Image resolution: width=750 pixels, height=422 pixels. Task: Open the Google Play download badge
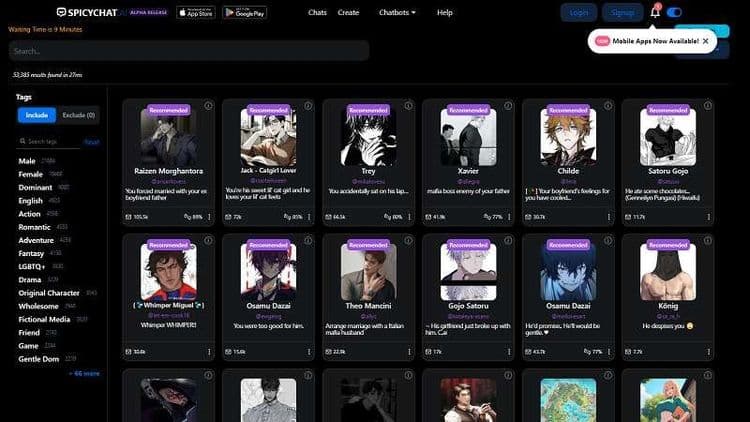tap(244, 12)
